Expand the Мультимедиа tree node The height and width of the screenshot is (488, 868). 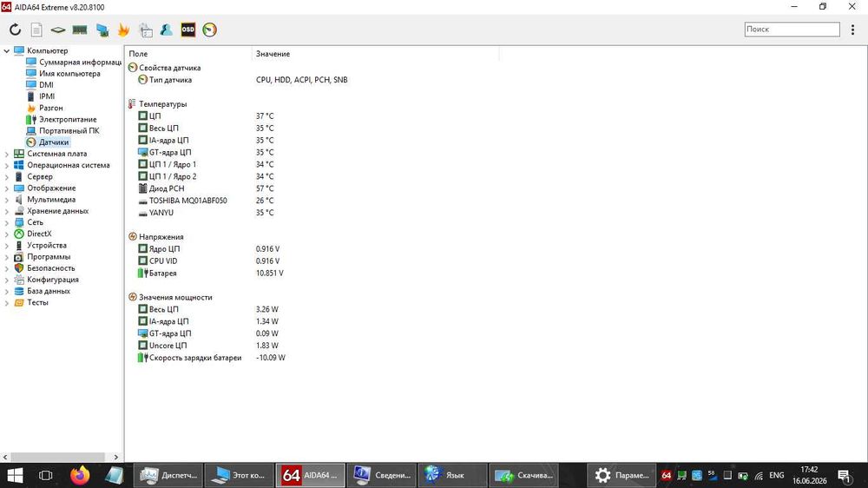tap(7, 200)
